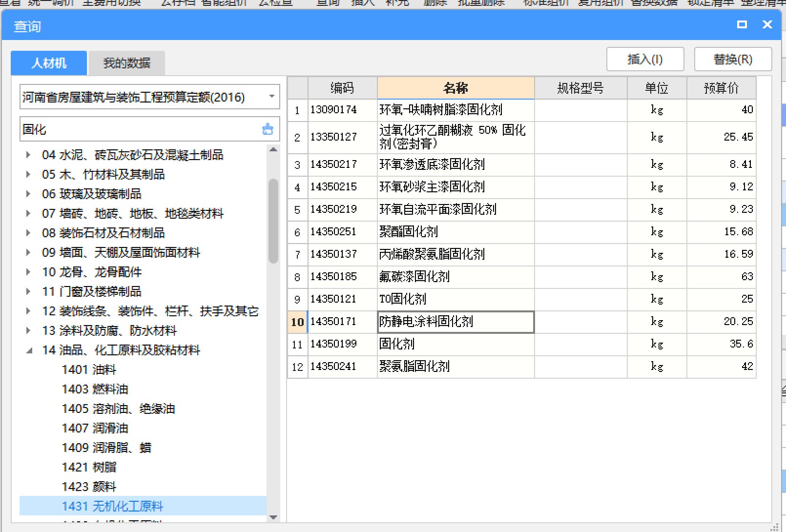The height and width of the screenshot is (532, 786).
Task: Click code cell 14350171
Action: 342,322
